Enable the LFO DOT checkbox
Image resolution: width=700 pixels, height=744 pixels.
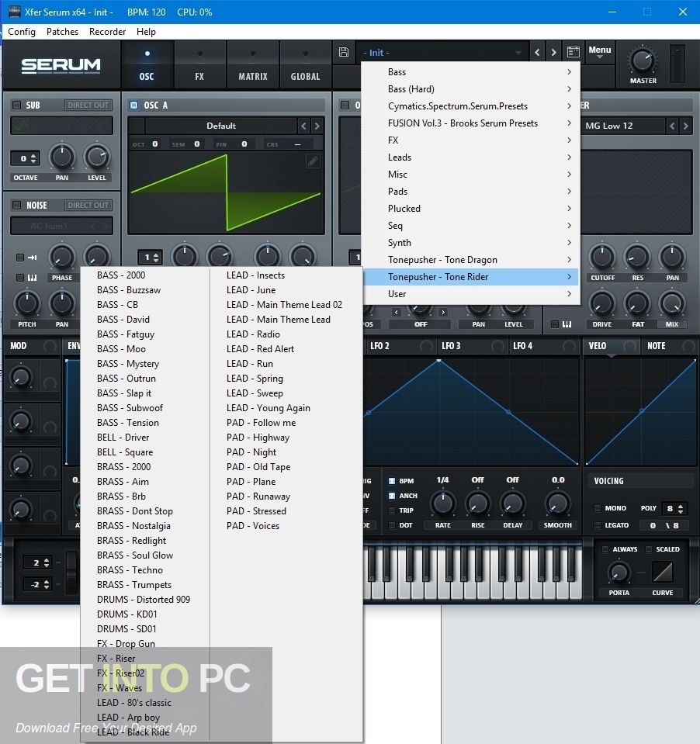pos(392,525)
